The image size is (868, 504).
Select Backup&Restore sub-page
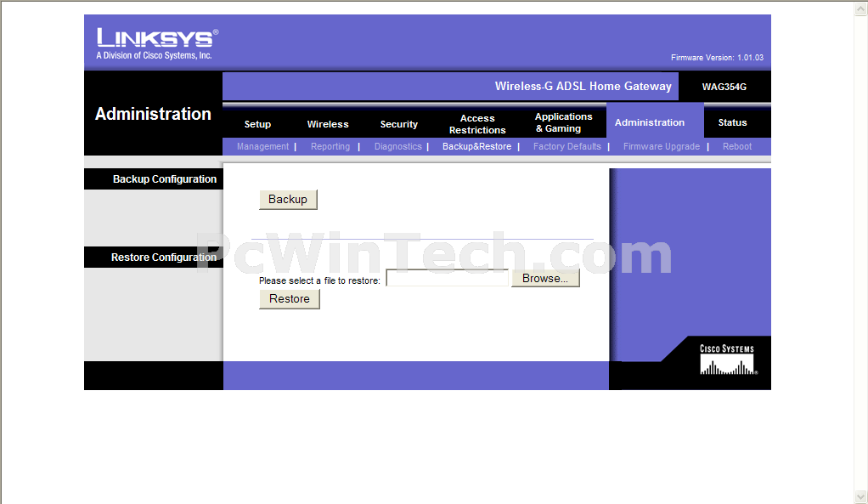[x=476, y=146]
